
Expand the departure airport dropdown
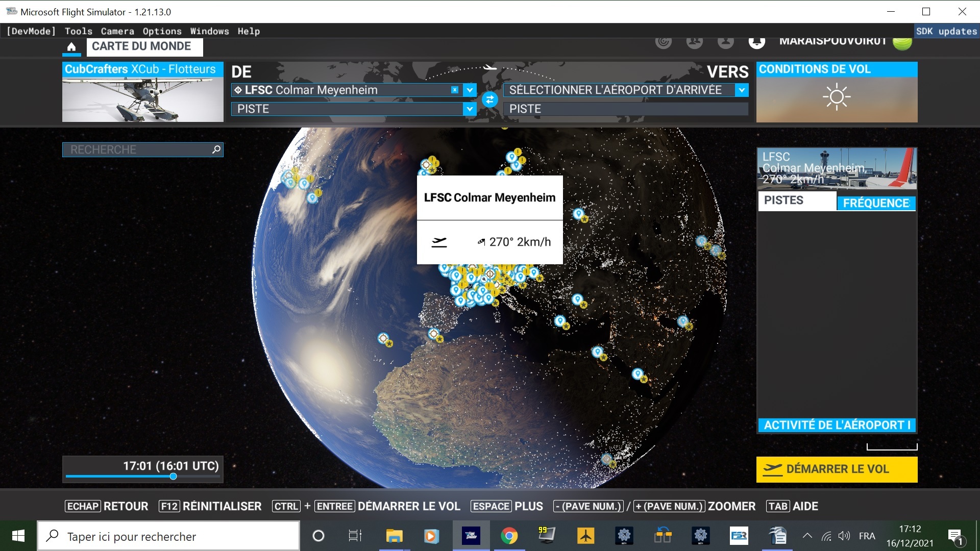click(x=470, y=90)
